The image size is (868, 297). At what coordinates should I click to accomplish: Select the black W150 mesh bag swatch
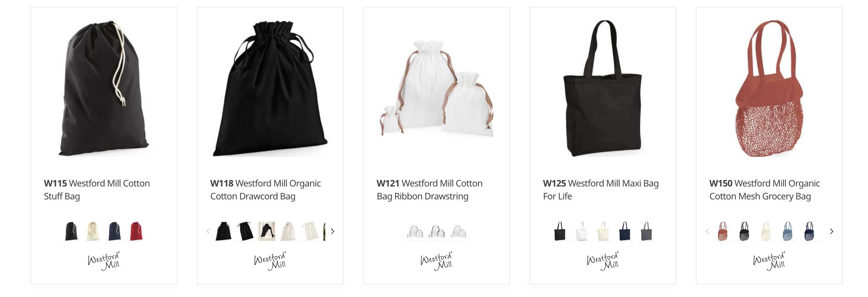pyautogui.click(x=744, y=231)
